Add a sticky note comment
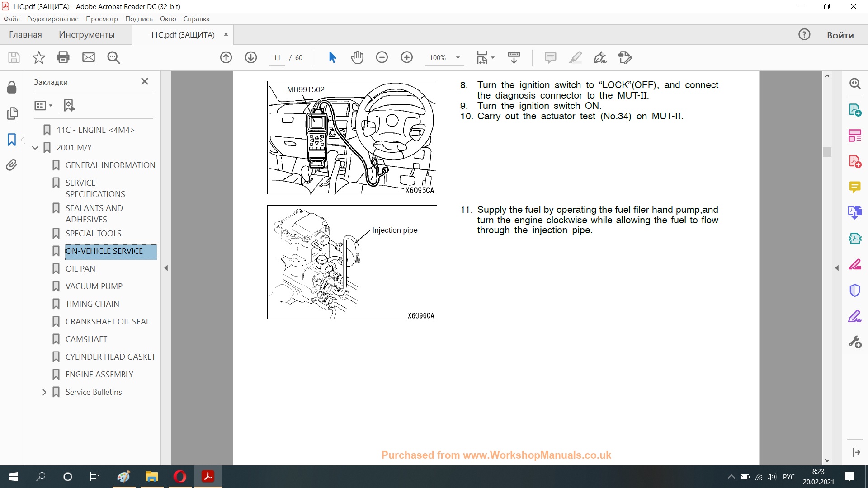The image size is (868, 488). click(550, 57)
